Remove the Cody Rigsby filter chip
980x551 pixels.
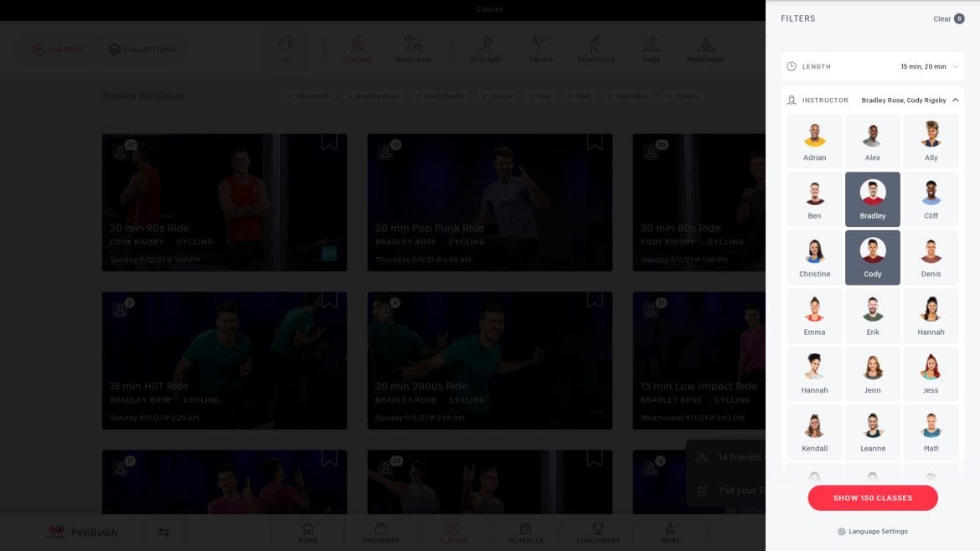coord(441,96)
